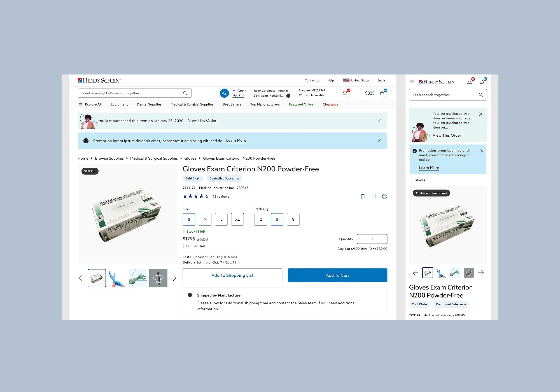
Task: Open the Clearance menu
Action: [x=331, y=104]
